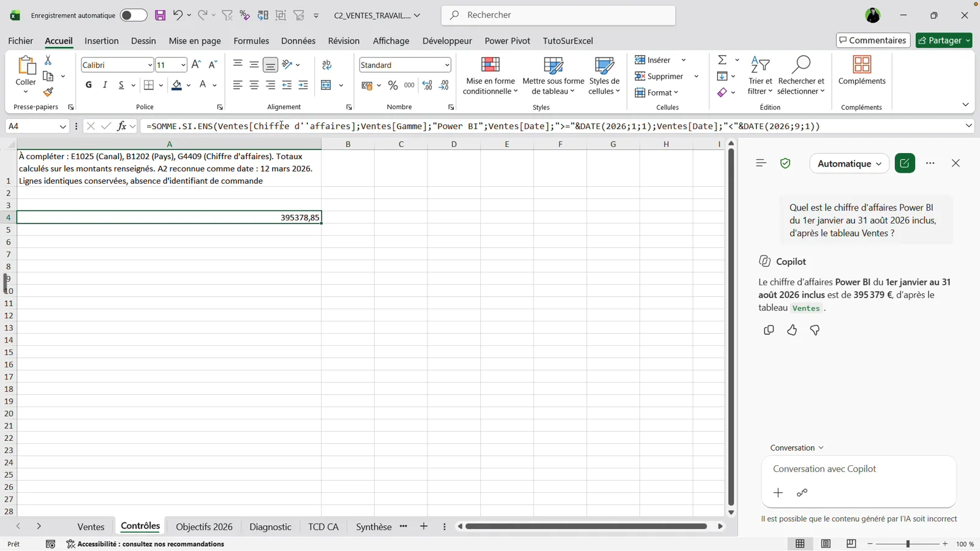Copy Copilot response icon
The width and height of the screenshot is (980, 551).
(769, 331)
